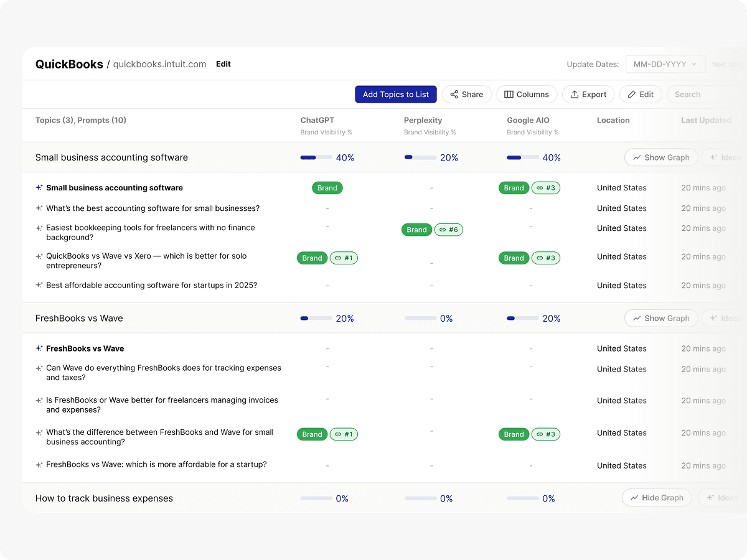Click the #6 link badge under Perplexity
Screen dimensions: 747x560
tap(448, 230)
